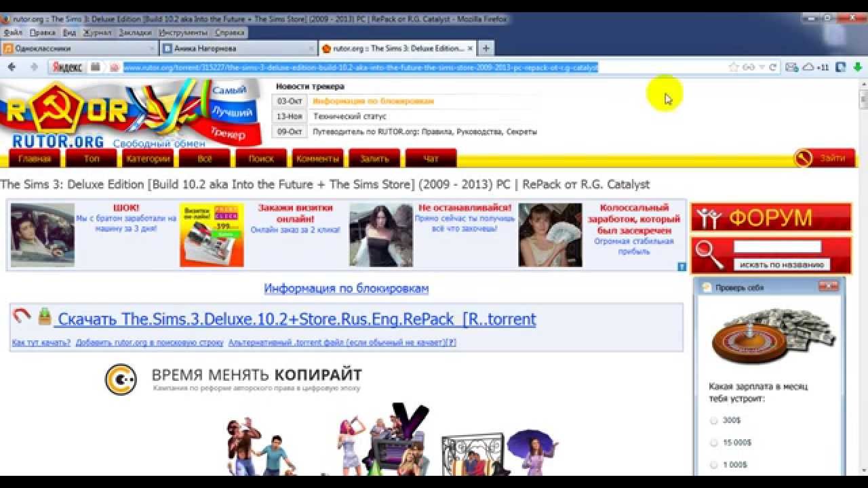Viewport: 868px width, 488px height.
Task: Click the cloud weather toolbar icon
Action: click(808, 67)
